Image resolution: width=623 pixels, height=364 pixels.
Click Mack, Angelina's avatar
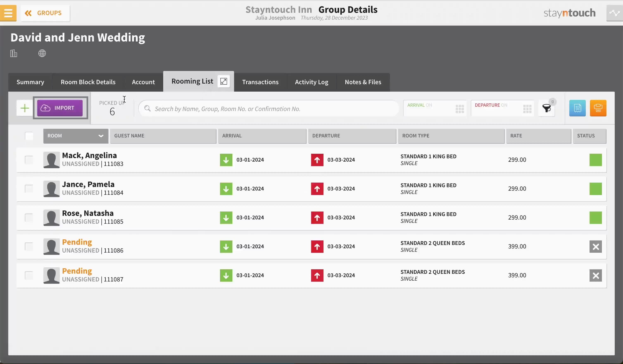point(51,160)
